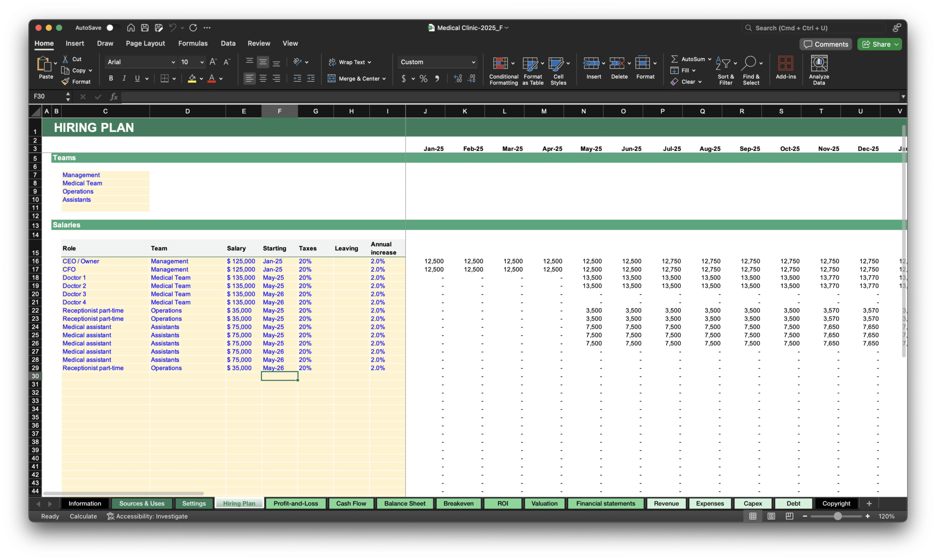Open the Conditional Formatting icon

pos(500,63)
